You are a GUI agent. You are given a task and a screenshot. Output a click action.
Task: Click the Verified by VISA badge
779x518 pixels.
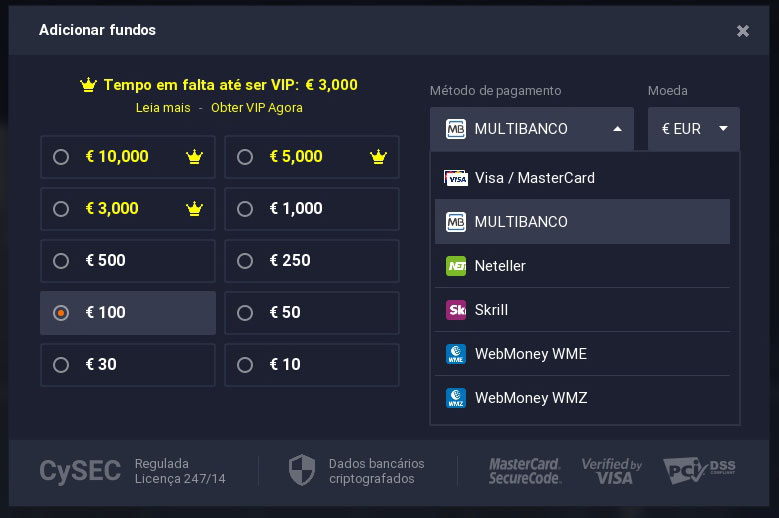pos(611,470)
